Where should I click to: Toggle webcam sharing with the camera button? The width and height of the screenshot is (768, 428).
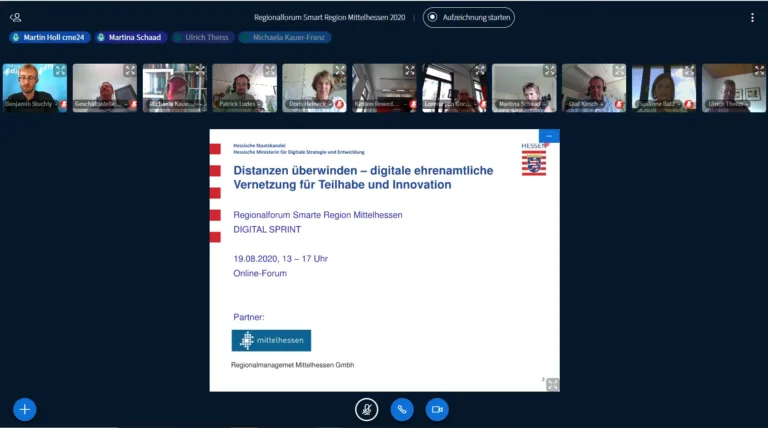click(436, 409)
